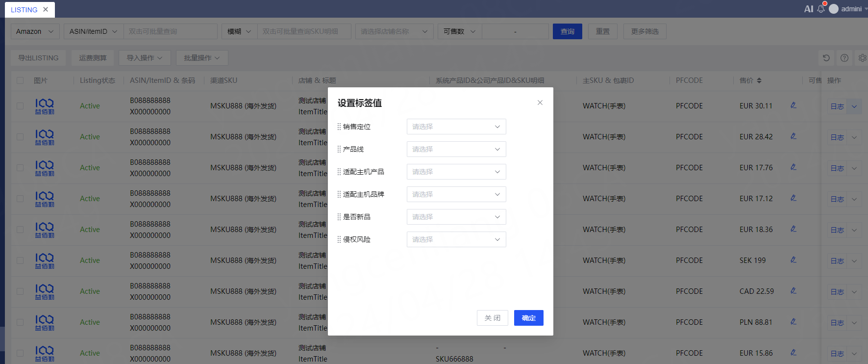Screen dimensions: 868x364
Task: Check the row priced EUR 30.11
Action: pos(20,106)
